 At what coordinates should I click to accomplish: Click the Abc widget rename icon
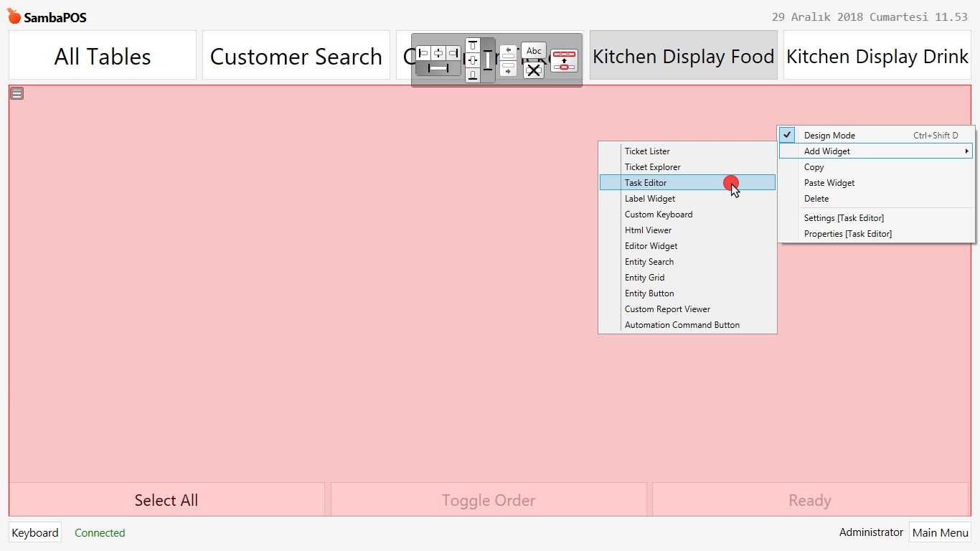(534, 51)
